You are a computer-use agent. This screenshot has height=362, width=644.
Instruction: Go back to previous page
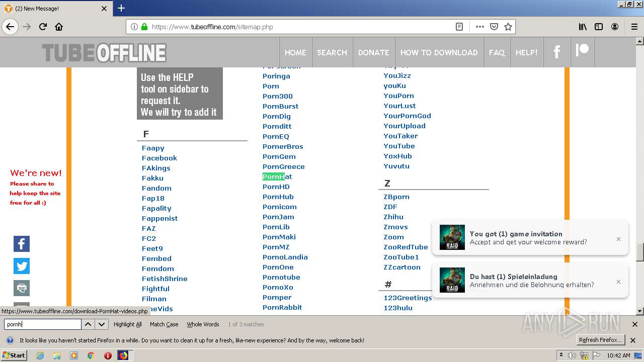[10, 27]
